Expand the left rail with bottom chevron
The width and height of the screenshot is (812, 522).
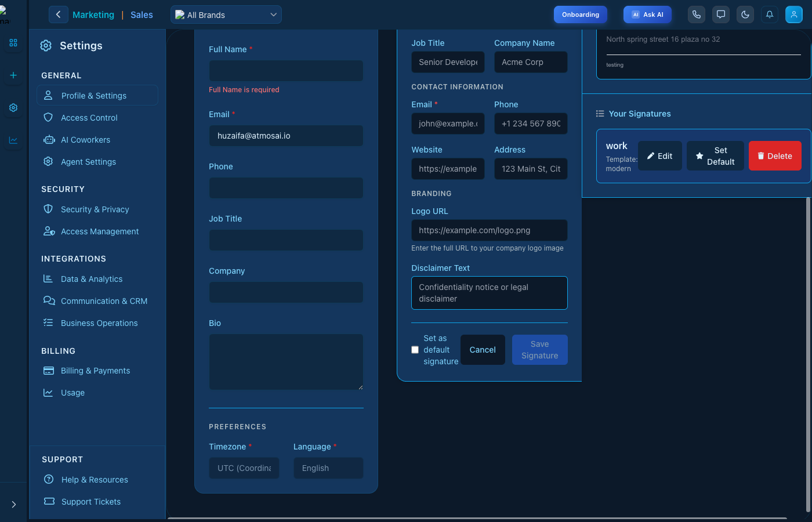pos(13,505)
